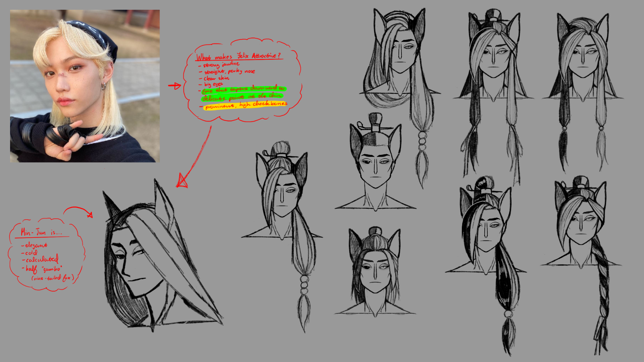Click the "What makes Felix Attractive?" heading
This screenshot has height=362, width=644.
pos(238,56)
